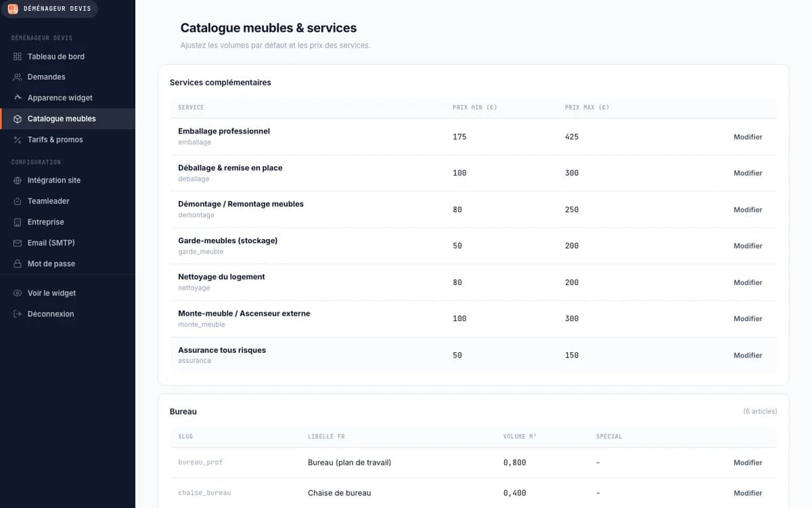
Task: Modify Déballage & remise en place
Action: (x=748, y=173)
